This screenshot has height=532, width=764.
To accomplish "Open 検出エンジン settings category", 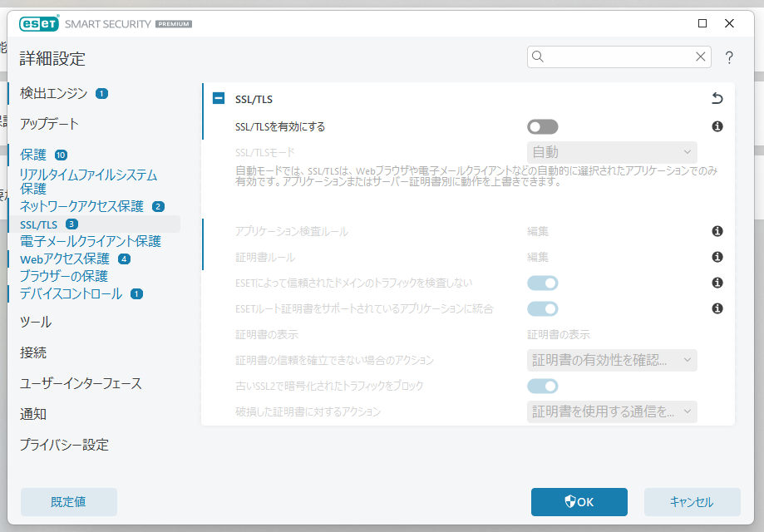I will tap(53, 93).
